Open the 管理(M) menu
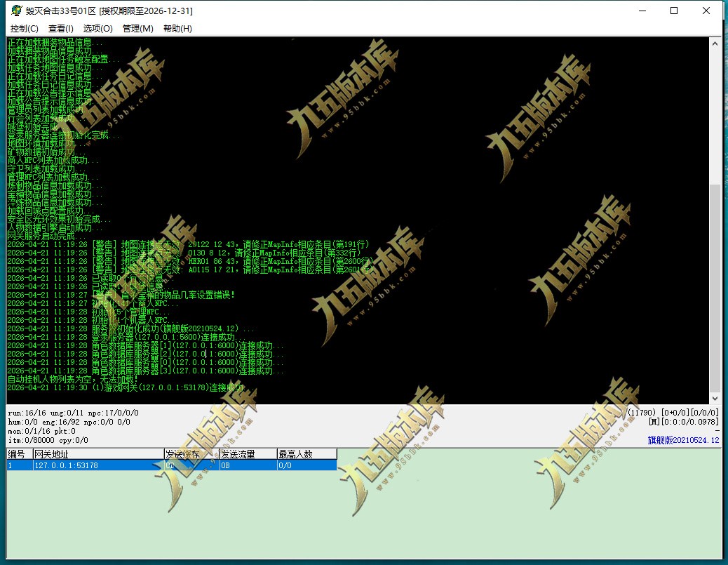 [x=138, y=28]
